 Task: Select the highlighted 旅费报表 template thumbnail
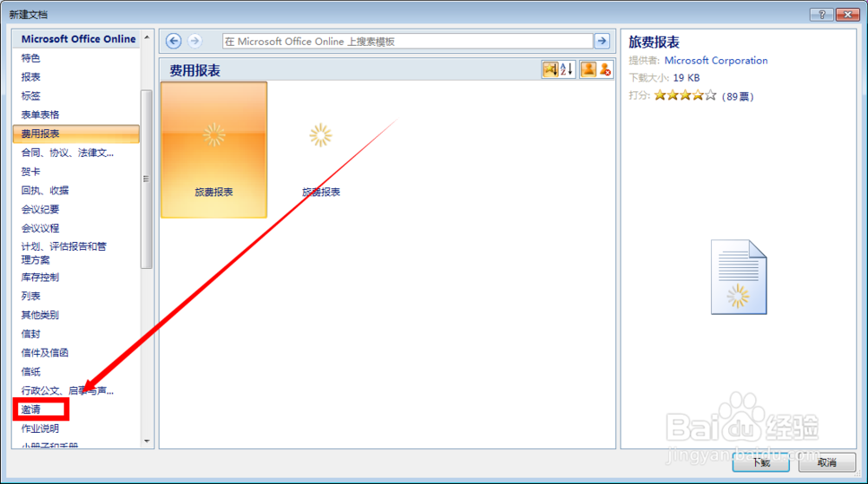[x=214, y=149]
